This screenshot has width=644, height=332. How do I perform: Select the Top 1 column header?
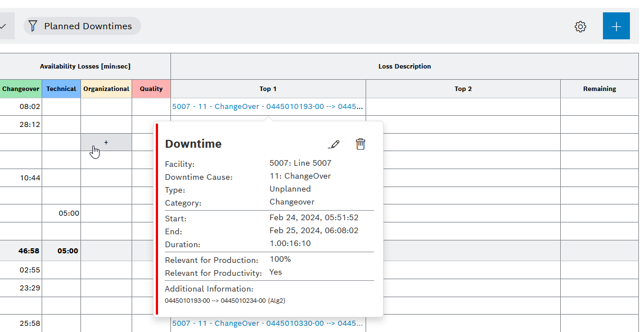tap(268, 88)
